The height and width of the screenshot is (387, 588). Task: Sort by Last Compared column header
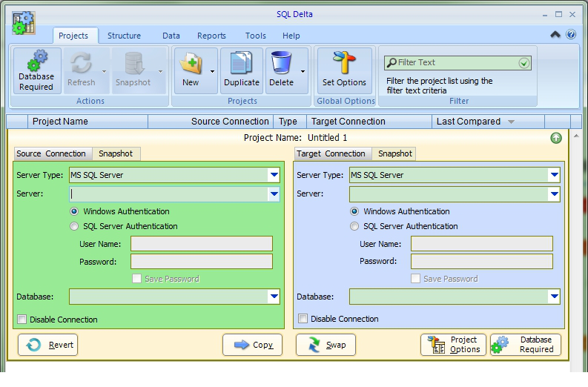coord(488,122)
